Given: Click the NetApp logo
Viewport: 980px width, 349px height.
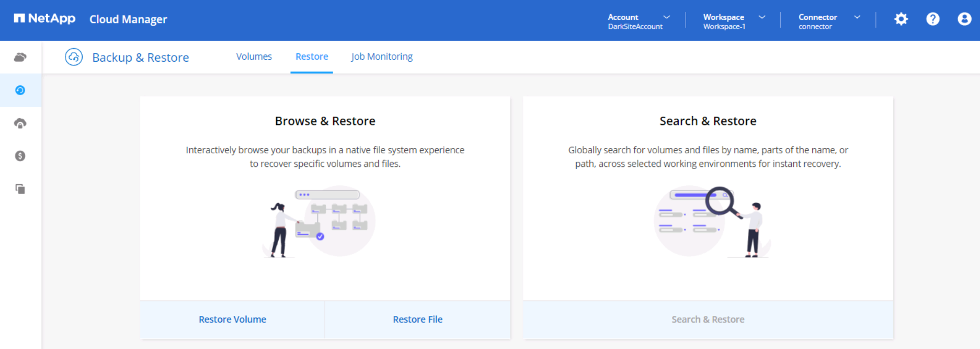Looking at the screenshot, I should coord(44,19).
